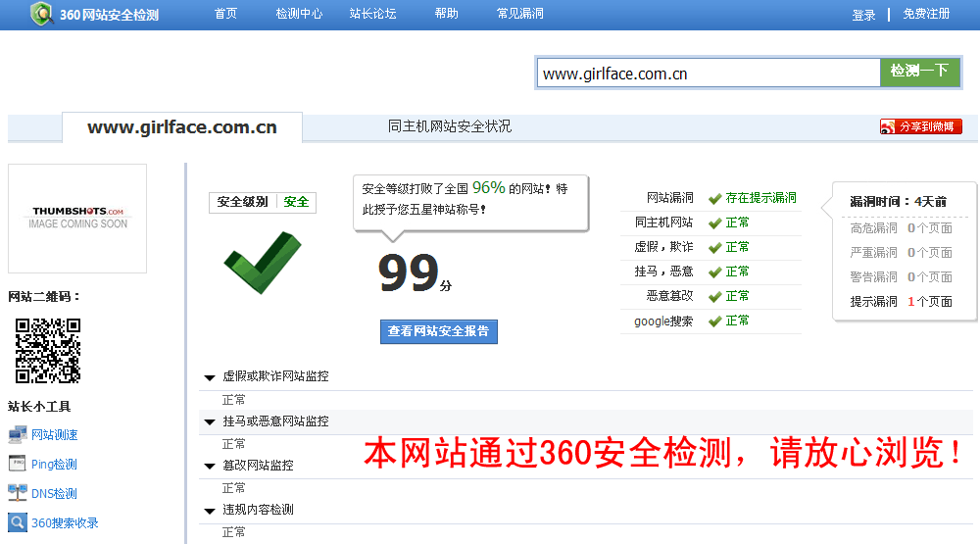The width and height of the screenshot is (980, 544).
Task: Switch to the 同主机网站安全状况 tab
Action: tap(449, 126)
